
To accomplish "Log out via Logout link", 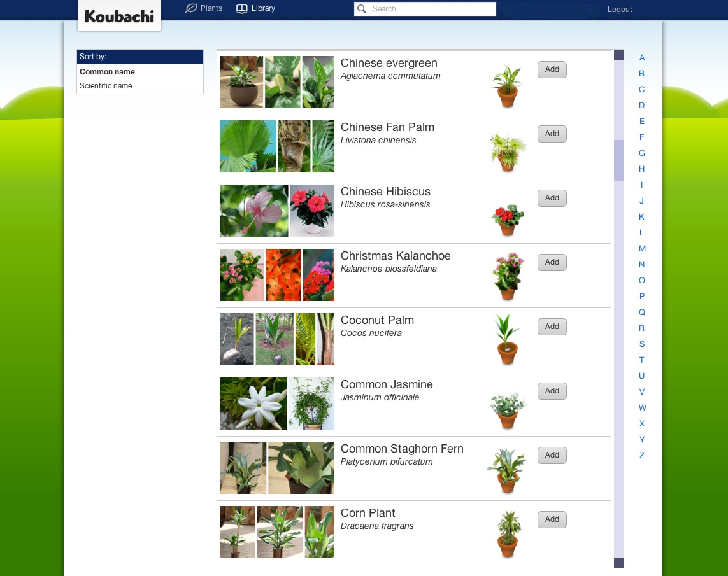I will (x=619, y=10).
